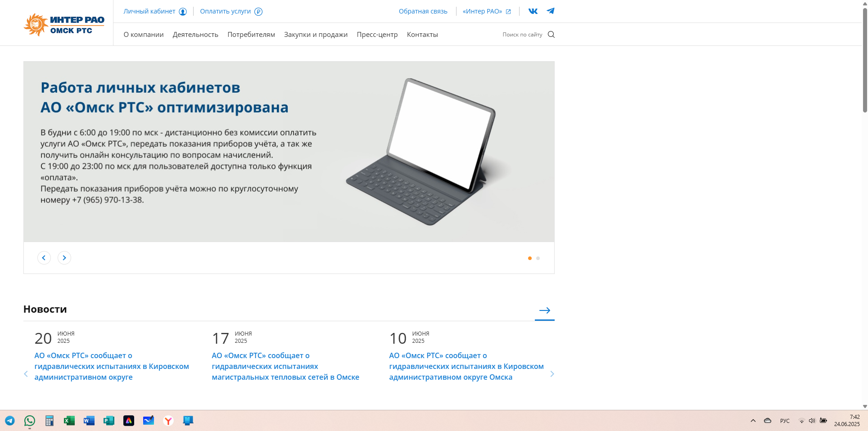
Task: Click the 'Личный кабинет' link
Action: [155, 11]
